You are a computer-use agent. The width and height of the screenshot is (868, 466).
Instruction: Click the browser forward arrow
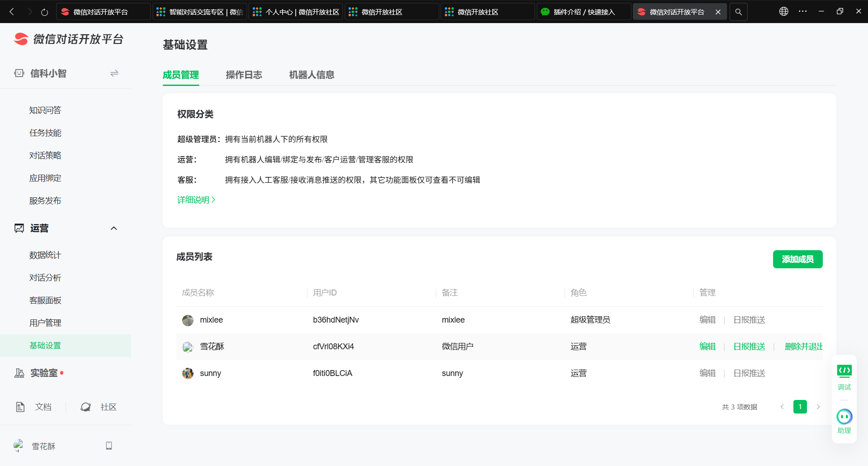[30, 12]
